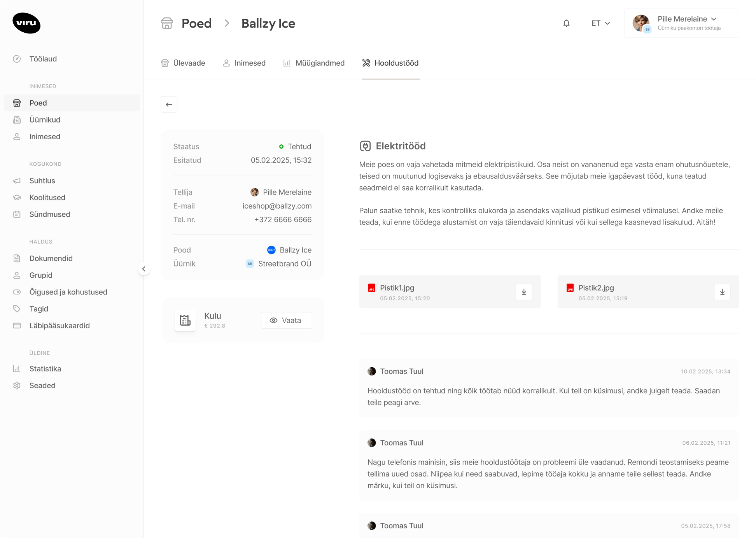Open Töölaud in the sidebar

tap(43, 59)
